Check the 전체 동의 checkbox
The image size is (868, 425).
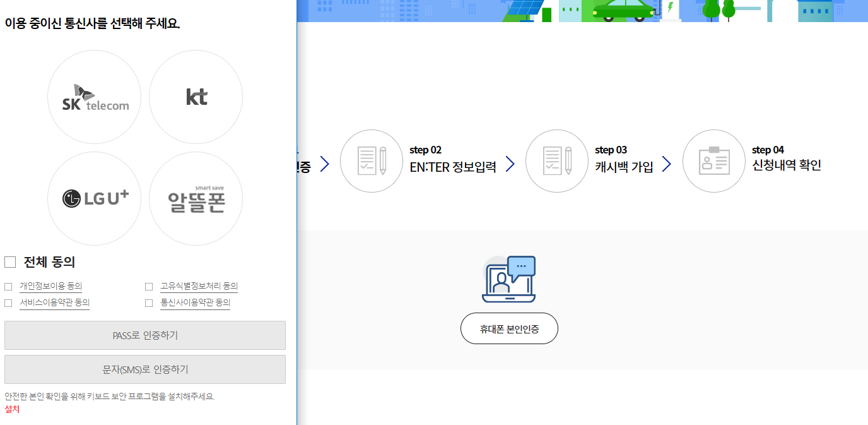[x=10, y=262]
